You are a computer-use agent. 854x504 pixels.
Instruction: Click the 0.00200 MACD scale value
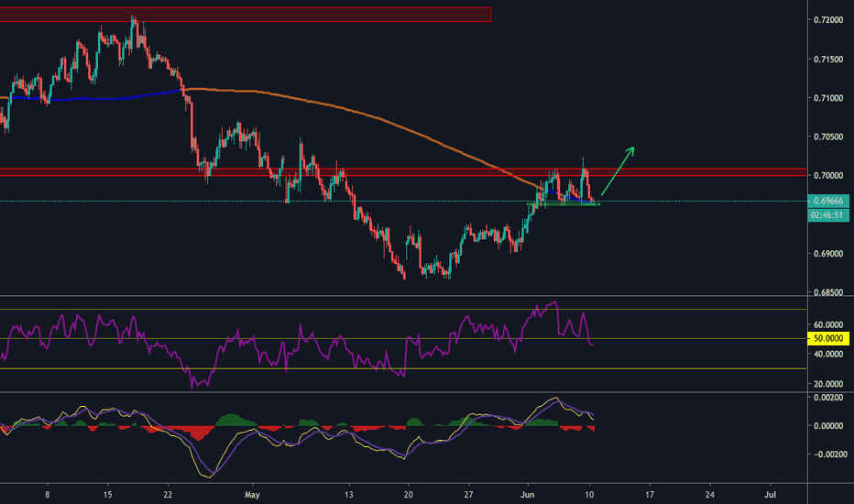[828, 398]
